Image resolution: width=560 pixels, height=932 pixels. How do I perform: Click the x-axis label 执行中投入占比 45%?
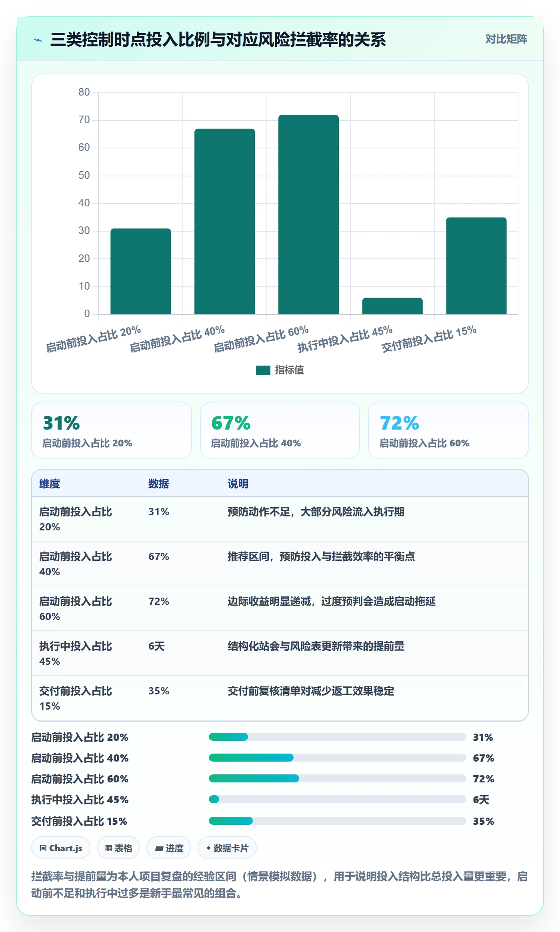click(345, 339)
